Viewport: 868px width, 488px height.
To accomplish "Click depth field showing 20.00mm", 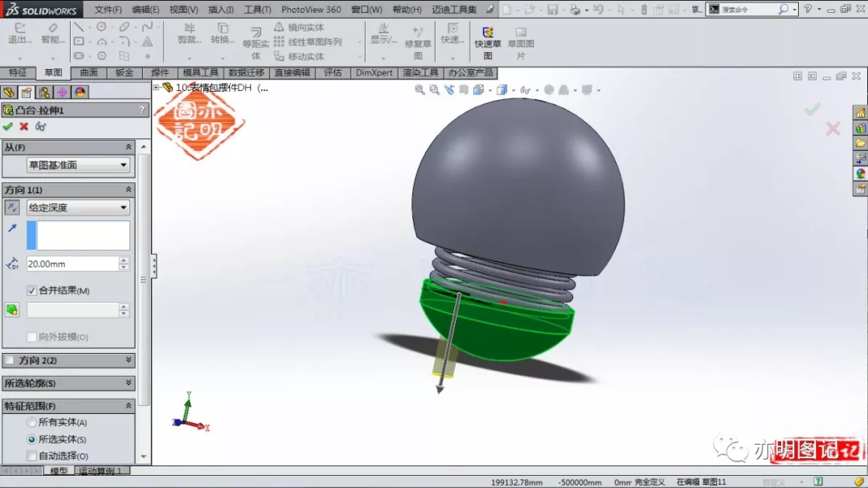I will tap(72, 264).
